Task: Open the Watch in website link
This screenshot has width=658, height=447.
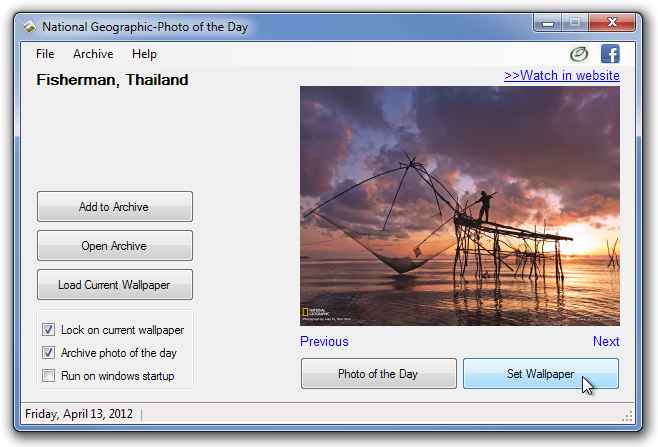Action: [561, 76]
